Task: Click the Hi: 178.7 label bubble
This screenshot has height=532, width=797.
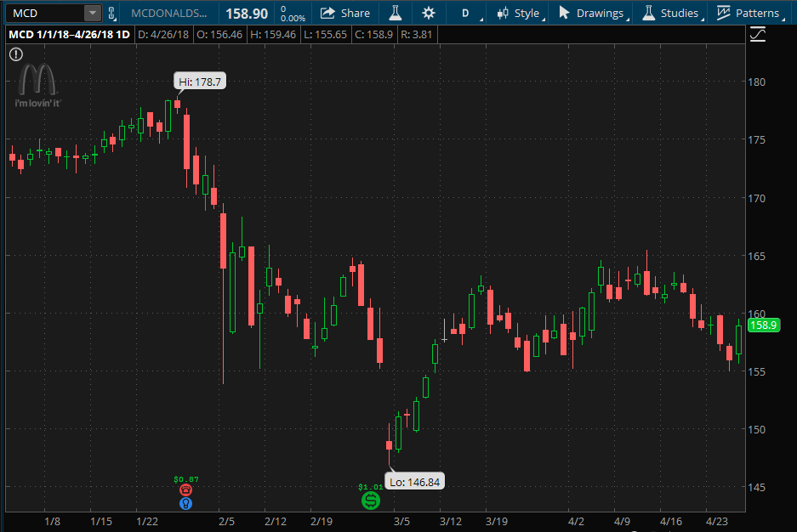Action: [199, 81]
